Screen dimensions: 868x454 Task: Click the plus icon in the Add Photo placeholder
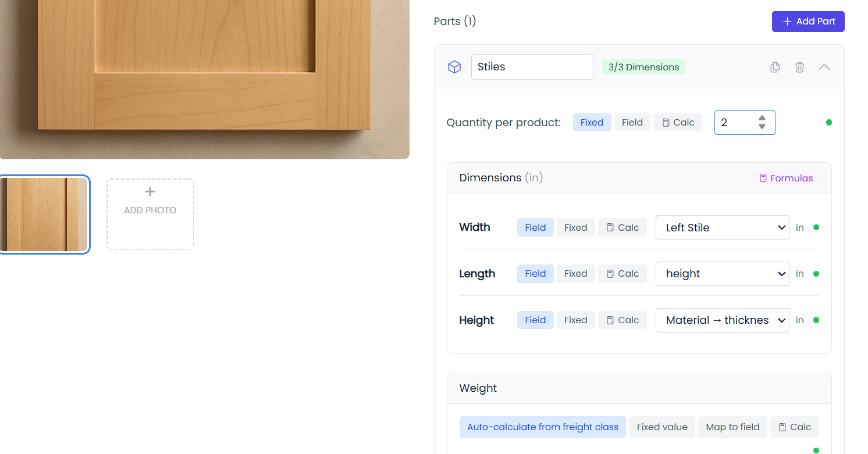tap(150, 191)
